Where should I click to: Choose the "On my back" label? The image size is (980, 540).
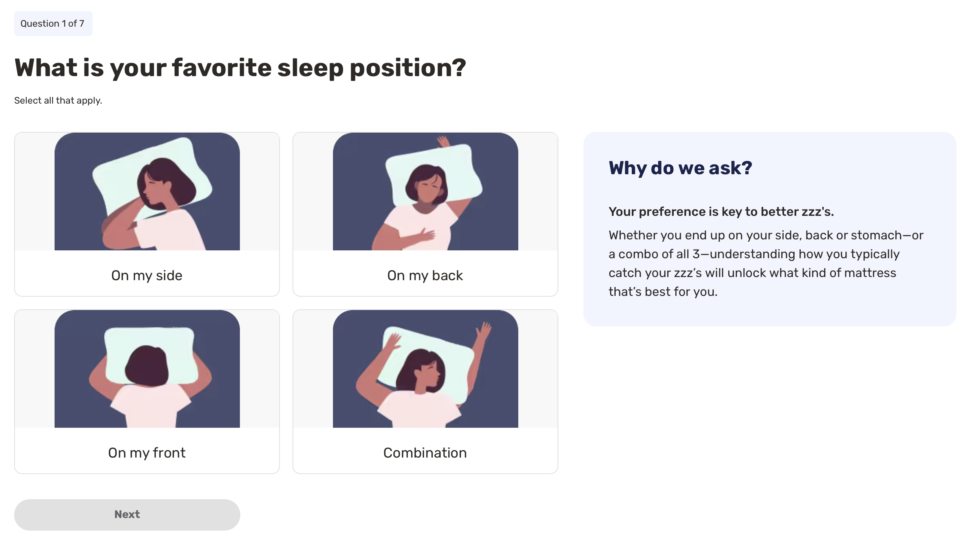(425, 275)
